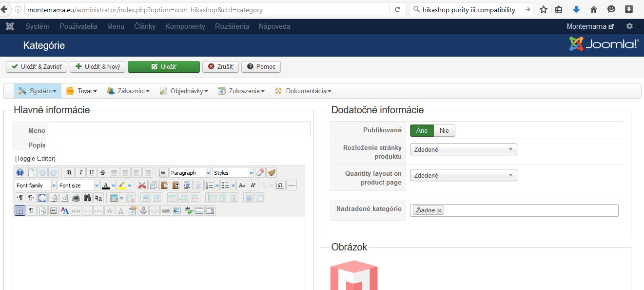Image resolution: width=644 pixels, height=290 pixels.
Task: Click the Uložiť & Nový button
Action: coord(98,66)
